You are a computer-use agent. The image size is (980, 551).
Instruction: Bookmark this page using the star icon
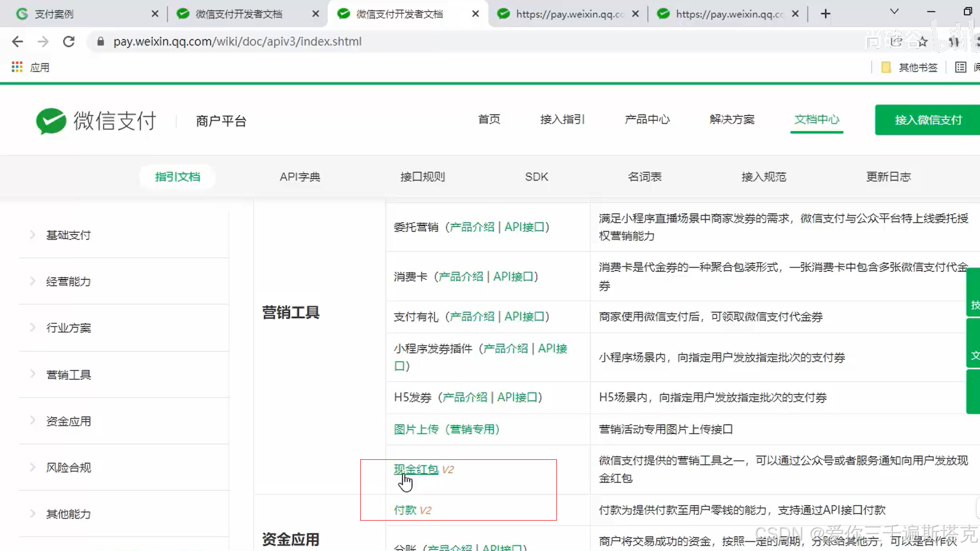pyautogui.click(x=921, y=41)
